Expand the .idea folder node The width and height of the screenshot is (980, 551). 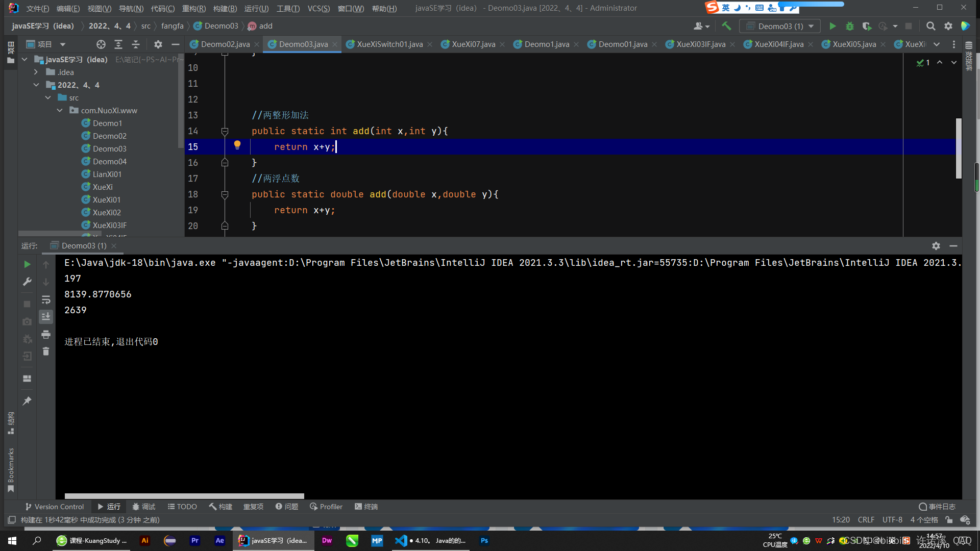(36, 72)
